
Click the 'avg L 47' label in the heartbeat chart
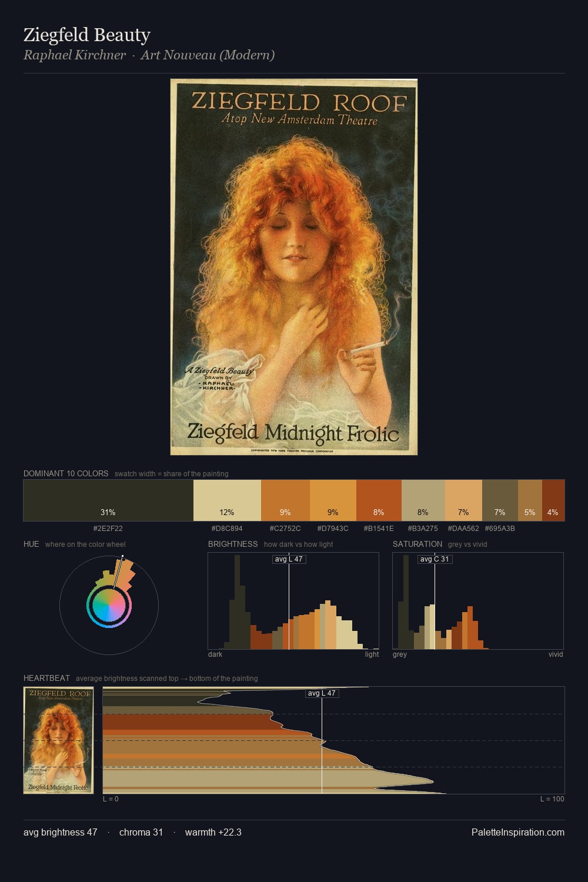[322, 693]
